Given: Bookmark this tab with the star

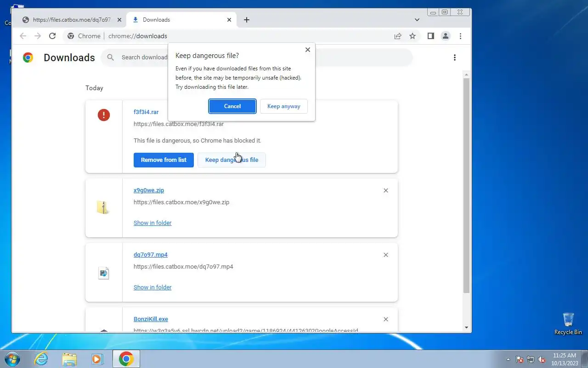Looking at the screenshot, I should [413, 36].
